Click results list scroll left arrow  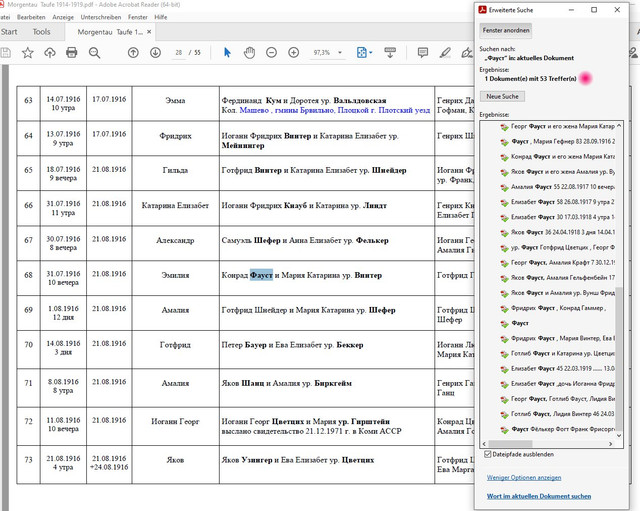484,444
